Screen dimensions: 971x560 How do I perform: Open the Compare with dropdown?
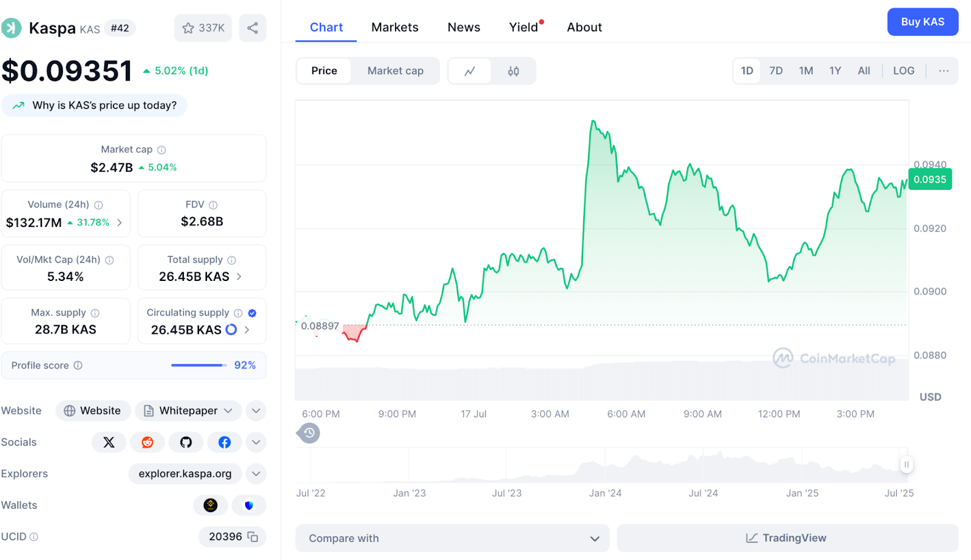[x=452, y=538]
